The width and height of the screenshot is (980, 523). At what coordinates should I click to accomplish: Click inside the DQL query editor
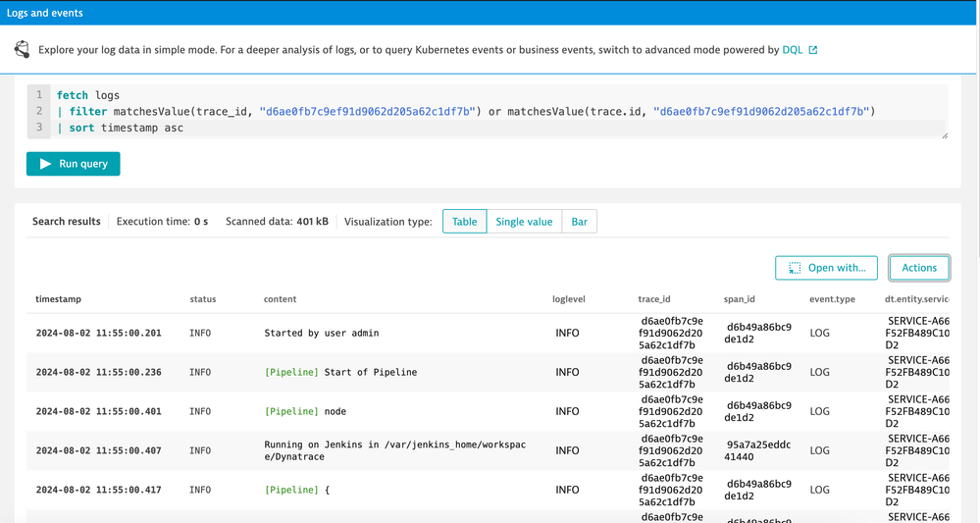(490, 111)
